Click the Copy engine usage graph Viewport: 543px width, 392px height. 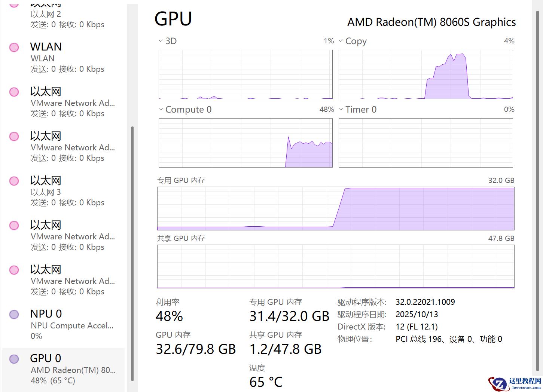tap(425, 74)
